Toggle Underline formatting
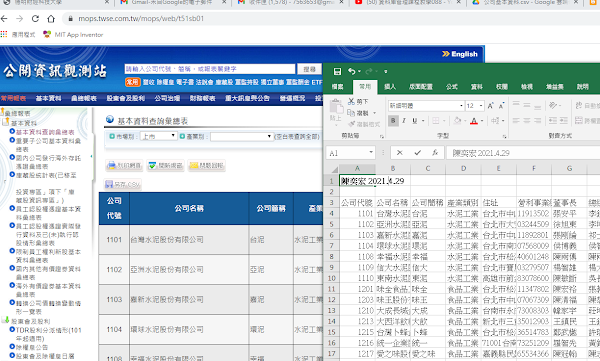600x361 pixels. [x=414, y=121]
